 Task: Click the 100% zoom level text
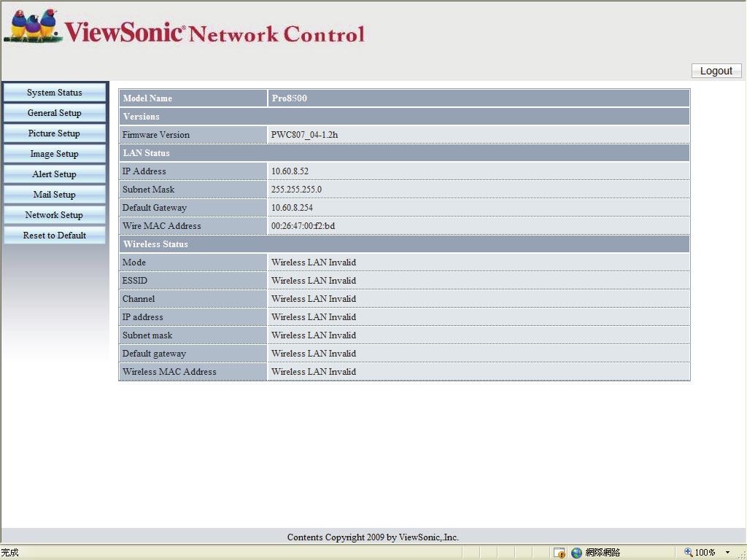coord(705,553)
